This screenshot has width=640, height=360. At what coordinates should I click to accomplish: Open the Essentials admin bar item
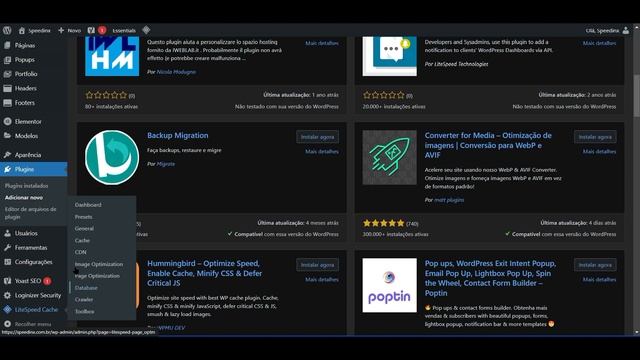click(124, 30)
